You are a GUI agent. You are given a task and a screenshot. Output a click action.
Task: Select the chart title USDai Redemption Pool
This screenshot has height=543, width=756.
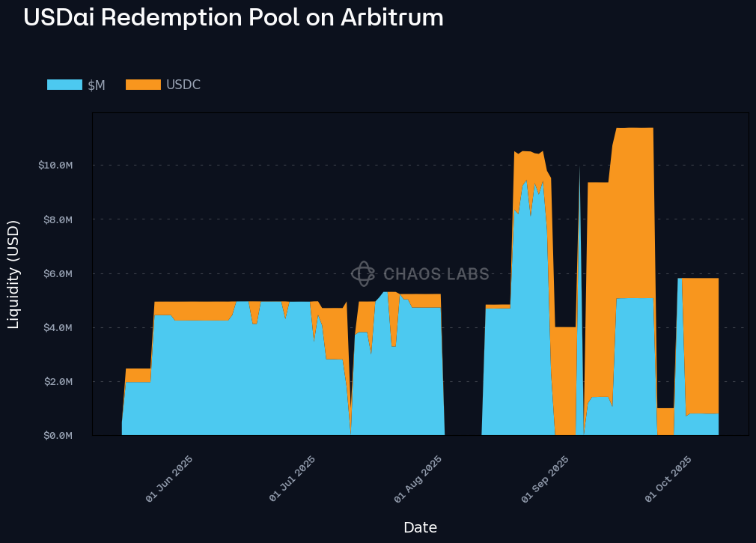click(233, 17)
